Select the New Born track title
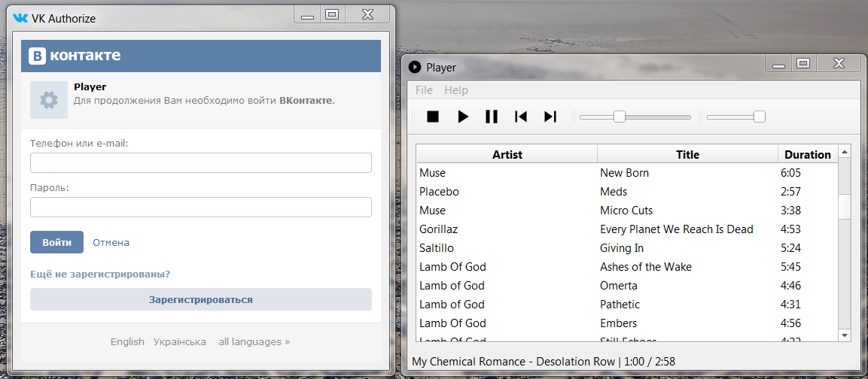 point(624,173)
